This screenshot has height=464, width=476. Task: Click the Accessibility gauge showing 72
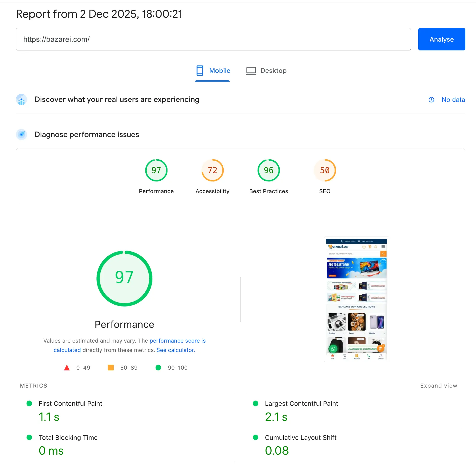click(x=212, y=170)
